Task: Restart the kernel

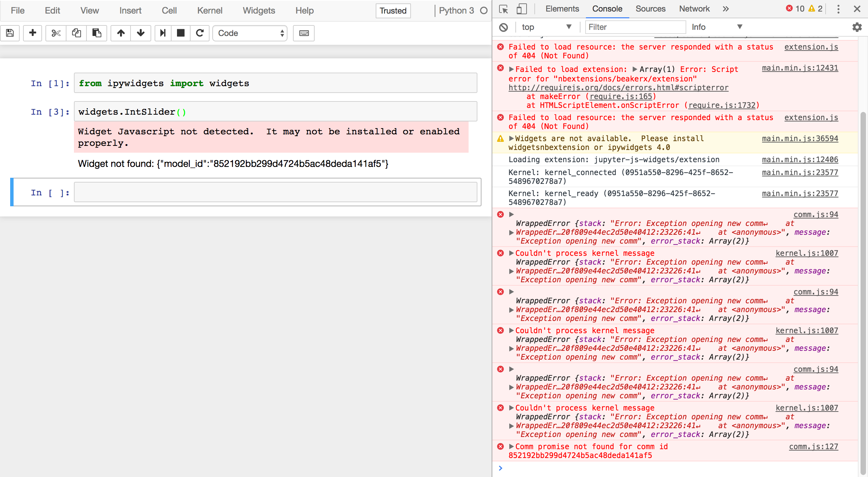Action: 200,33
